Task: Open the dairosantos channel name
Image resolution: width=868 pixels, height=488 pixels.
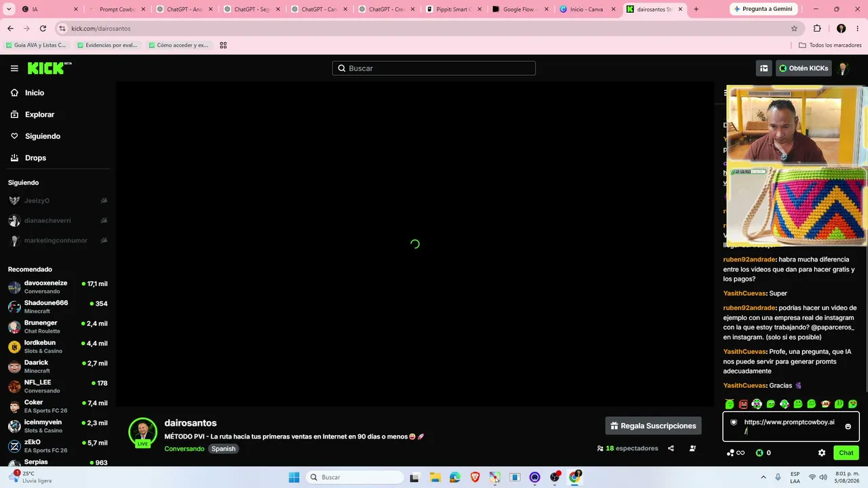Action: click(191, 423)
